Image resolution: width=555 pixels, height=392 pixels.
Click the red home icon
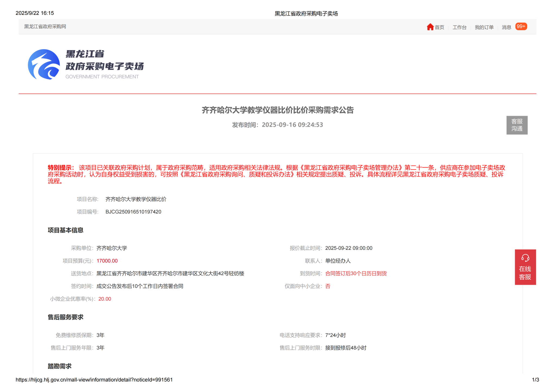430,27
